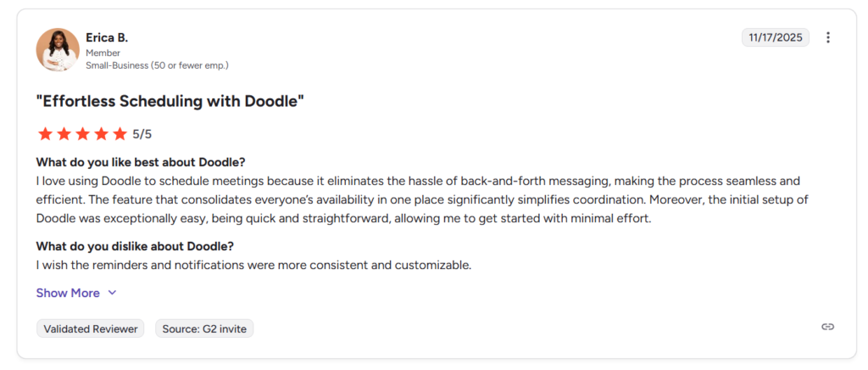Click the fourth rating star
This screenshot has height=370, width=868.
[101, 134]
